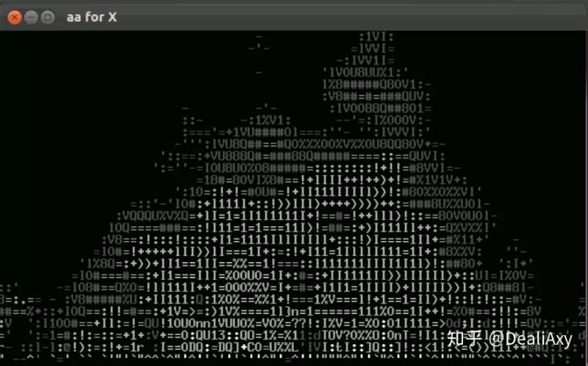Click the ':1VI:' ASCII peak text
Viewport: 588px width, 366px height.
pos(376,37)
